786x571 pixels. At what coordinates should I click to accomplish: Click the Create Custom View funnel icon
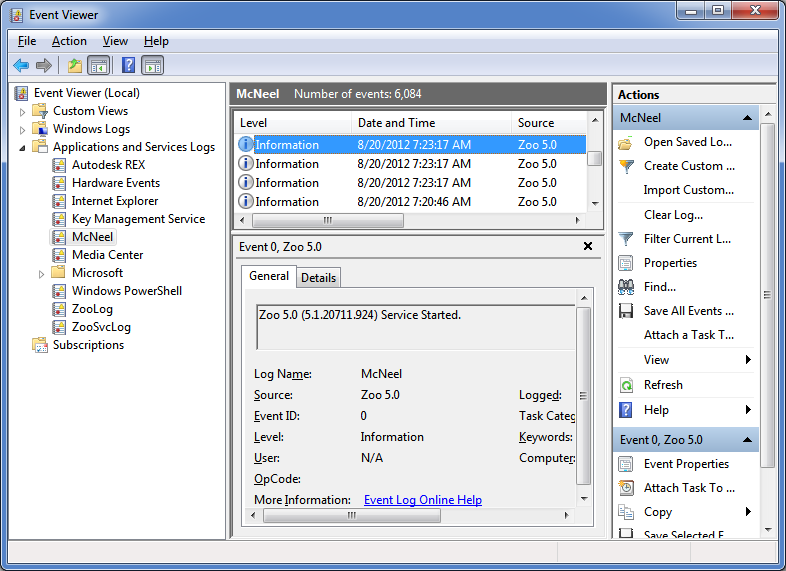click(626, 166)
